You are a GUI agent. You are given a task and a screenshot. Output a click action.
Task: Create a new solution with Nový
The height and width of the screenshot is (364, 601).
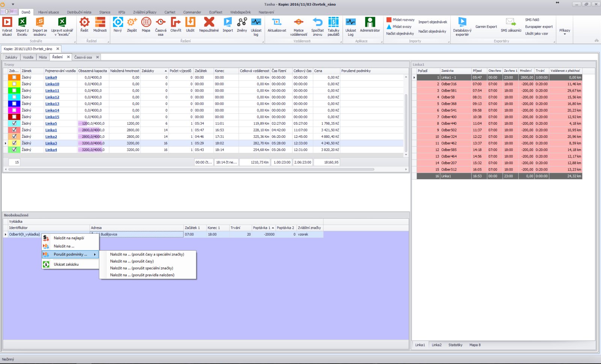click(118, 22)
